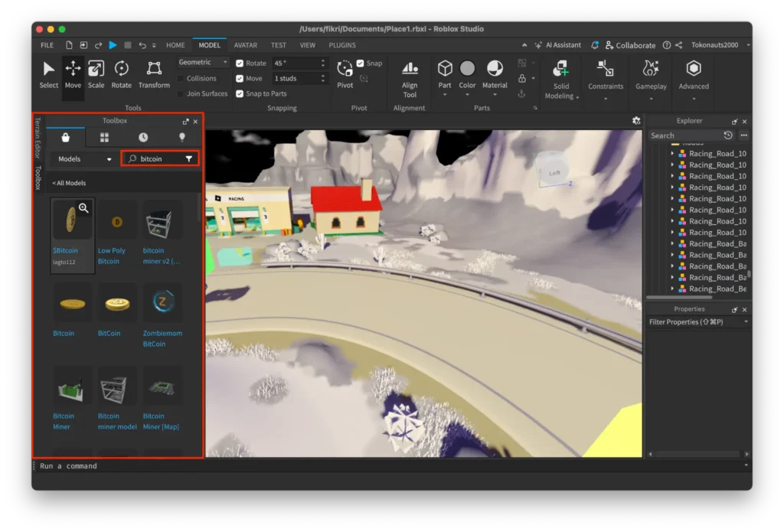Open the Toolbox Recent clock tab
The width and height of the screenshot is (784, 532).
click(143, 138)
